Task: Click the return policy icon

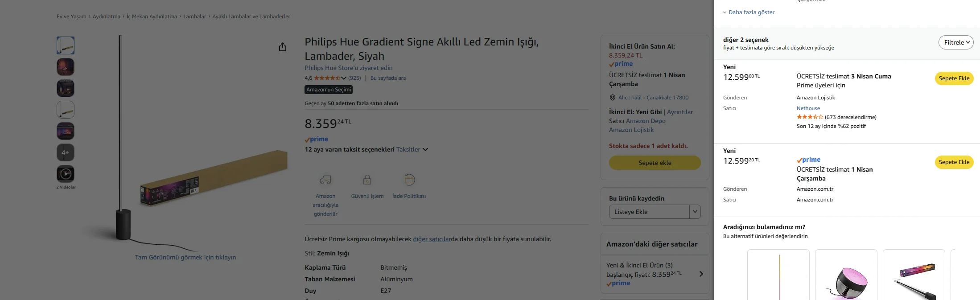Action: point(409,180)
